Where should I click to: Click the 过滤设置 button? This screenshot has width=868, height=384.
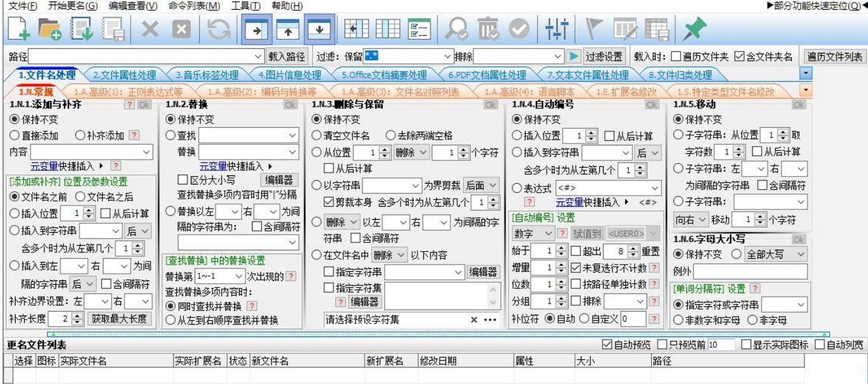(604, 56)
